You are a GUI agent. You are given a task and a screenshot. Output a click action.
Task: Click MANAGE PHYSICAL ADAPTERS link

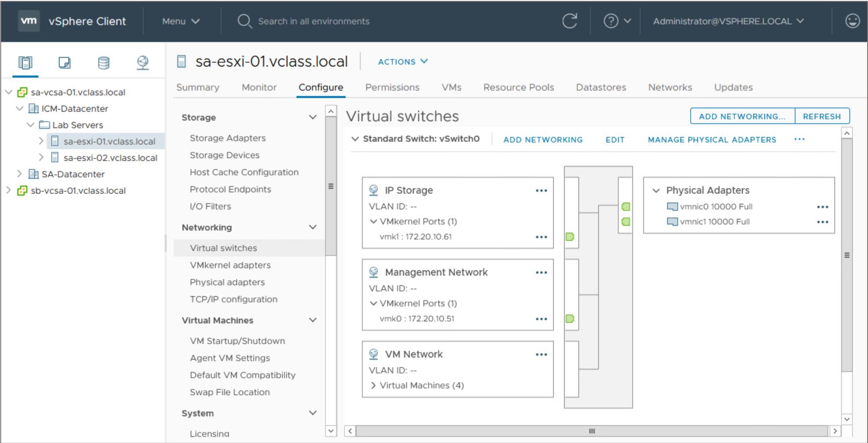pos(712,140)
